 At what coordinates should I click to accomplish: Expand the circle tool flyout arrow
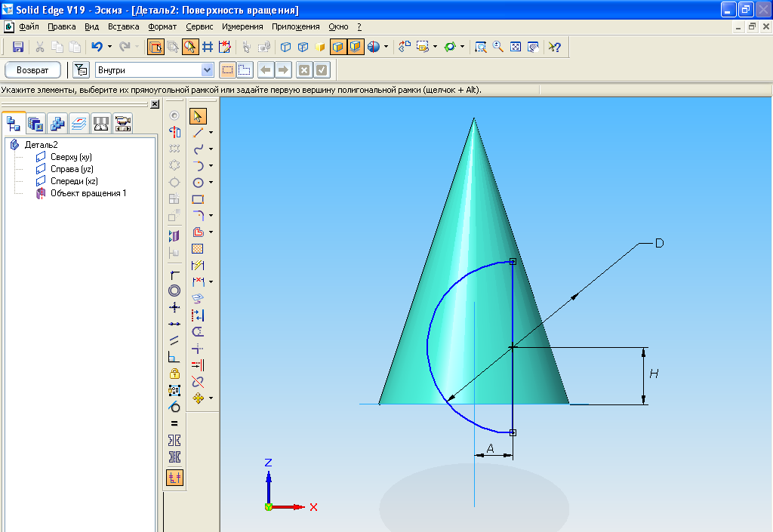[211, 183]
